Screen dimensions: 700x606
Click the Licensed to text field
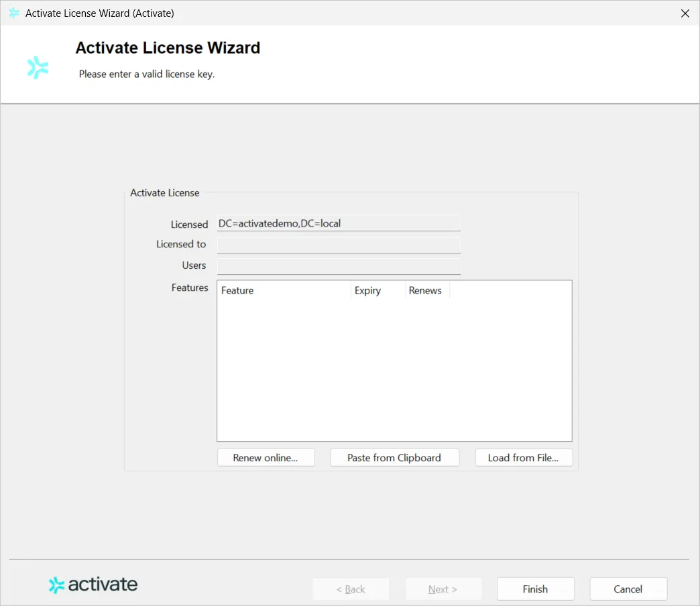pyautogui.click(x=339, y=245)
